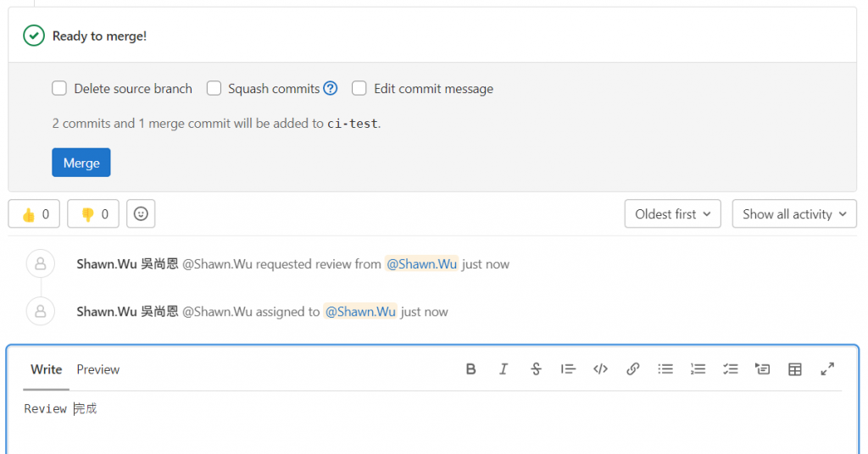Open the Oldest first sort dropdown
This screenshot has width=868, height=454.
[672, 214]
